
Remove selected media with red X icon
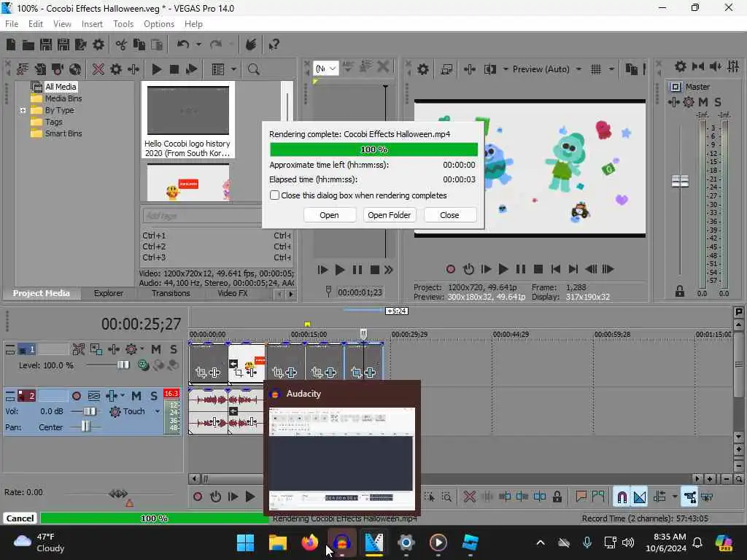click(x=98, y=69)
